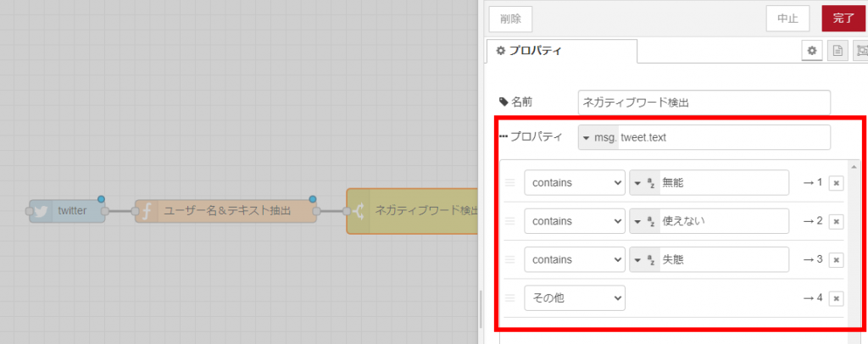Screen dimensions: 868x344
Task: Click the function f node icon
Action: tap(147, 211)
